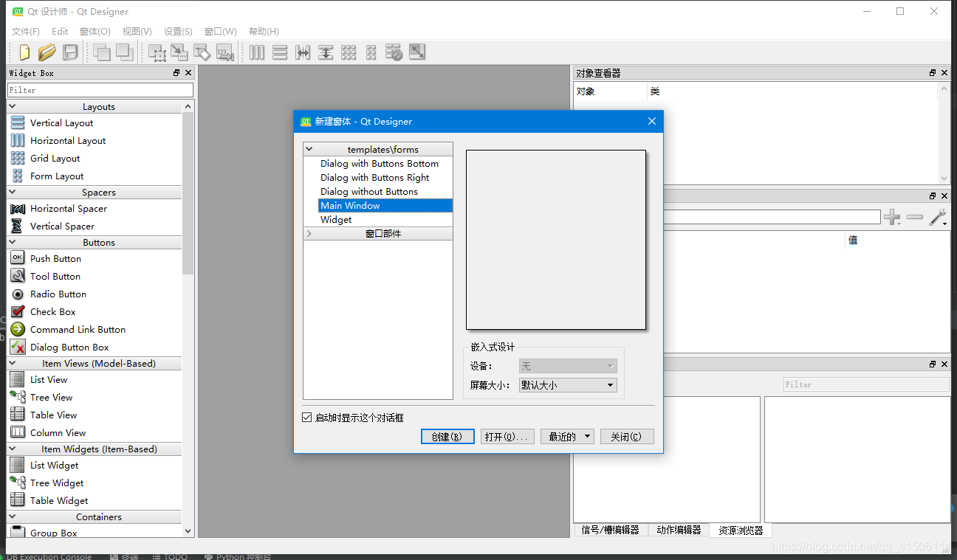Open the 帮助(H) menu
957x560 pixels.
point(264,32)
